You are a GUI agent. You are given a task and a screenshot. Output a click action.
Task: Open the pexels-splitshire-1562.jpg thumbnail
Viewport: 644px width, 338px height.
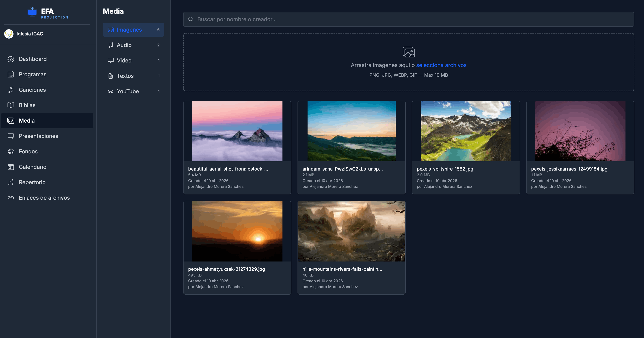click(465, 131)
